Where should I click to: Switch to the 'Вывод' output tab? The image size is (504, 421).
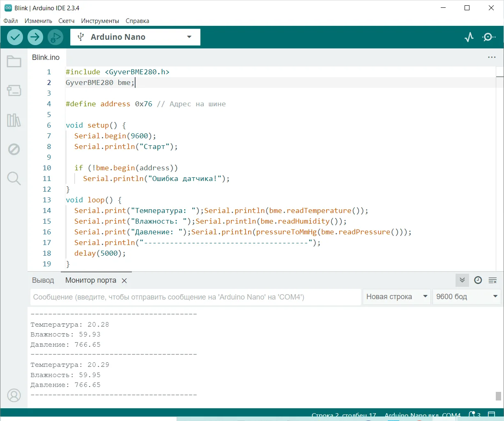43,280
